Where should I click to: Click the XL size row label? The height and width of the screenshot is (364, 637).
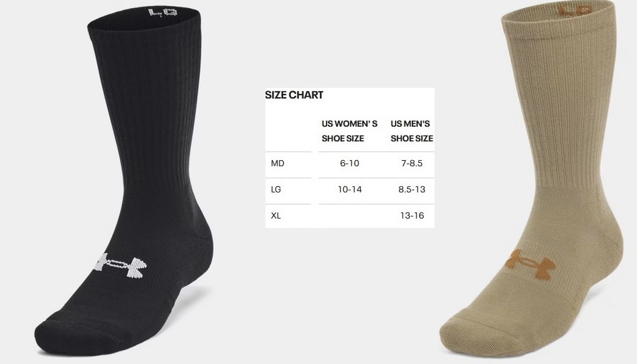click(276, 215)
